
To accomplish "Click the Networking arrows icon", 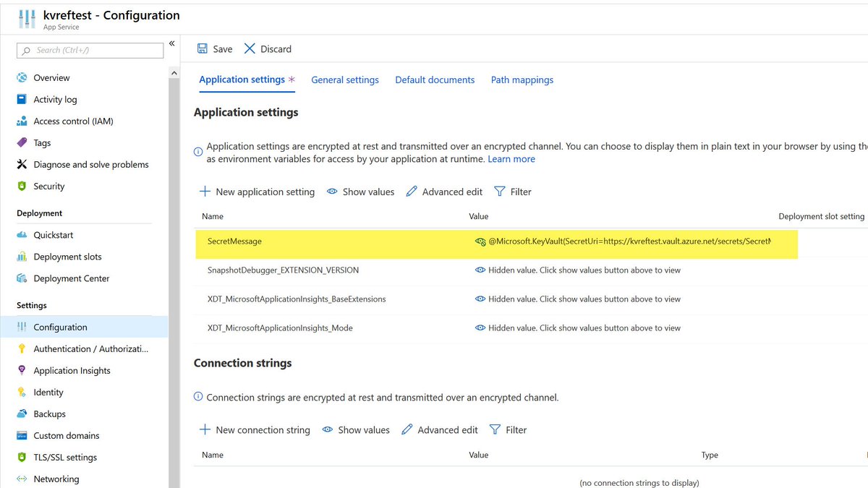I will (x=21, y=479).
